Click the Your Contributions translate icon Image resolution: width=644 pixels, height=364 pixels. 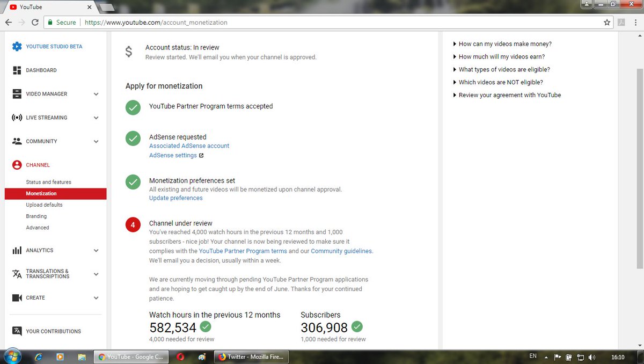pyautogui.click(x=17, y=331)
